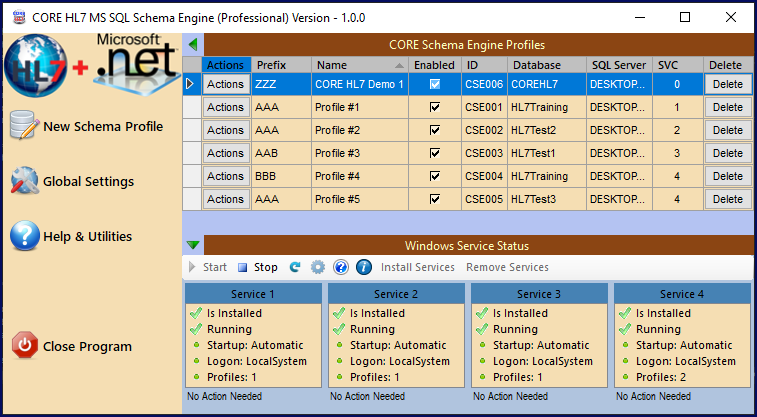Open Actions menu for CORE HL7 Demo 1
The image size is (757, 417).
tap(226, 84)
